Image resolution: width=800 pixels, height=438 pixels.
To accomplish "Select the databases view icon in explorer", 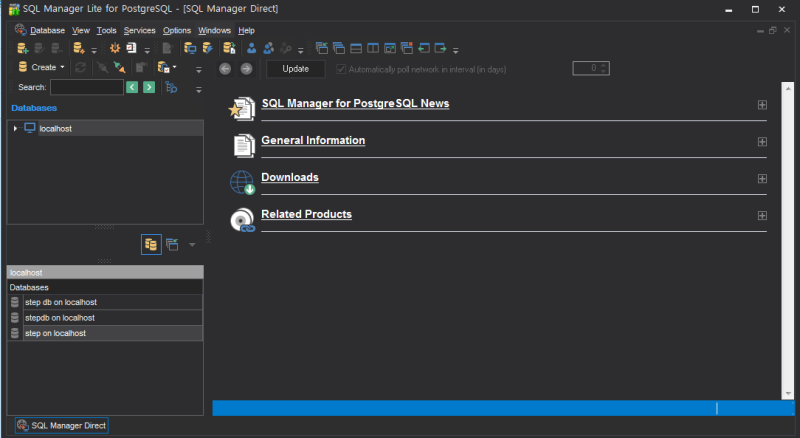I will click(151, 244).
